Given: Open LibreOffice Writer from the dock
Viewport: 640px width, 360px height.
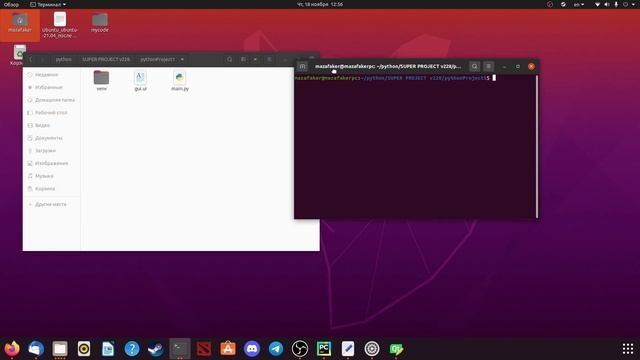Looking at the screenshot, I should (108, 349).
